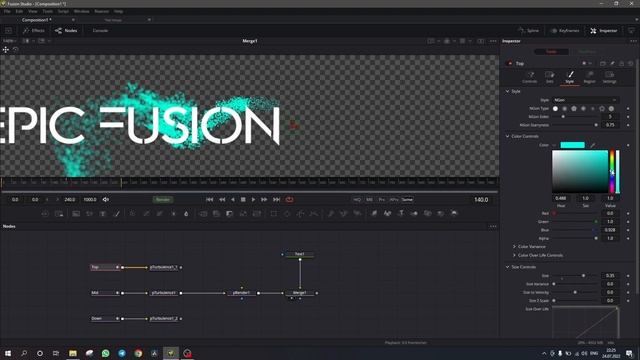The height and width of the screenshot is (360, 640).
Task: Select the second NGon type option
Action: (564, 109)
